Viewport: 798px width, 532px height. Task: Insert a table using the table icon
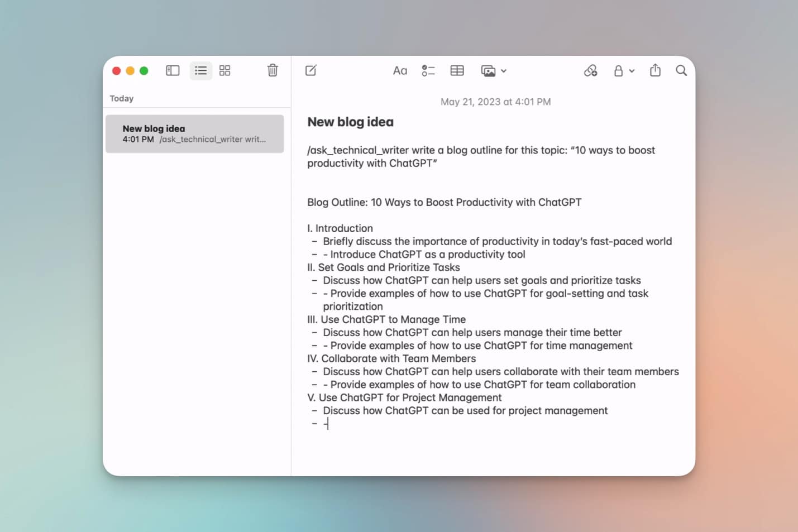[457, 70]
